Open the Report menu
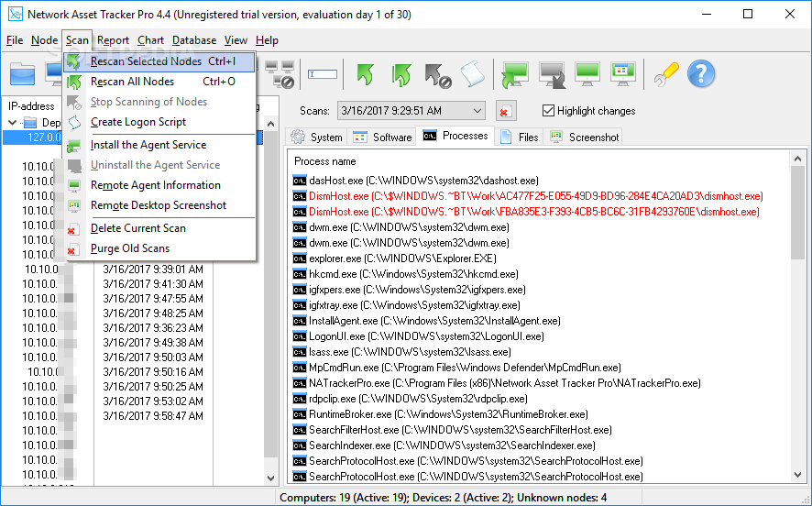The height and width of the screenshot is (506, 812). pyautogui.click(x=113, y=40)
